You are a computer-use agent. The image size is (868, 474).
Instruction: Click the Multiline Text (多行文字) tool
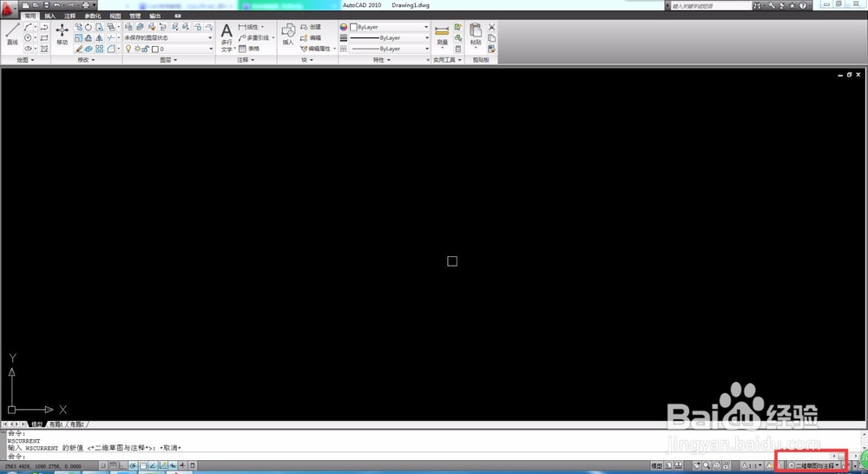tap(227, 37)
